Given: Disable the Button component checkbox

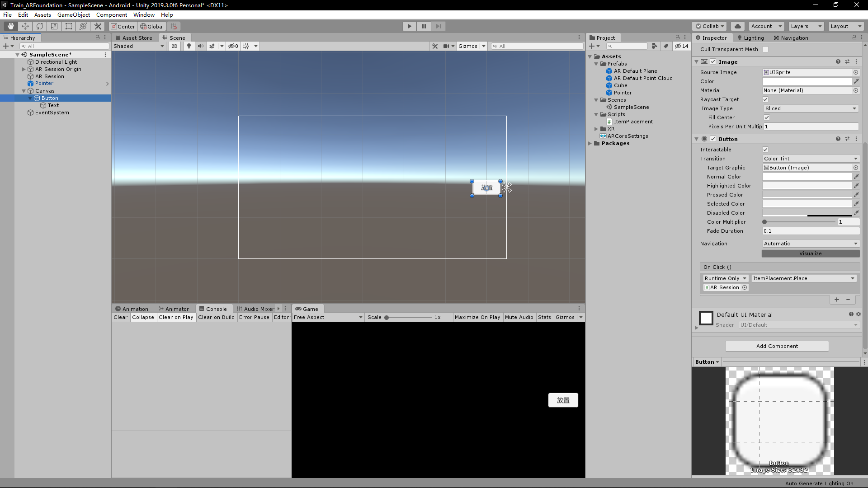Looking at the screenshot, I should click(713, 139).
